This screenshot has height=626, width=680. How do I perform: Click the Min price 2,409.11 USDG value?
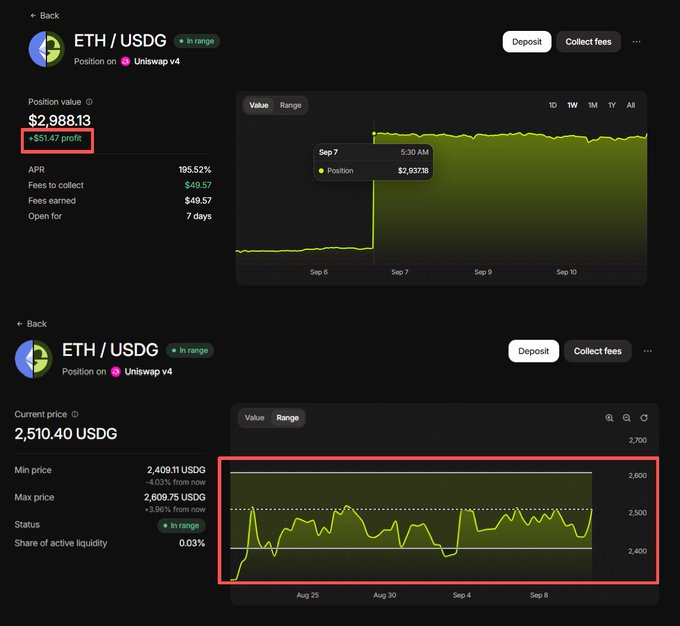pos(176,470)
